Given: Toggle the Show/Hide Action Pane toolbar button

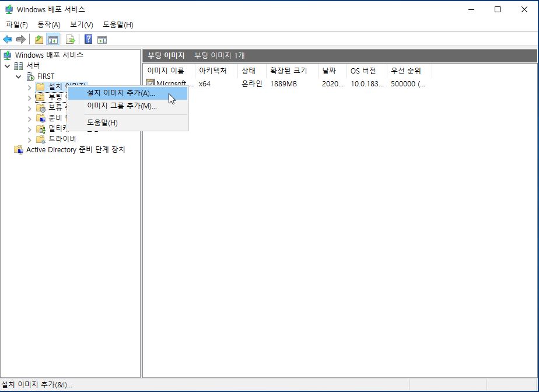Looking at the screenshot, I should tap(102, 40).
